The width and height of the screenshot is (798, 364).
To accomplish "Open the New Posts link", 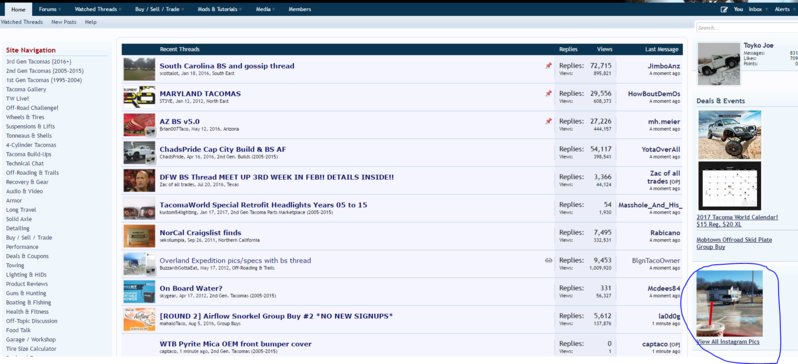I will coord(64,22).
